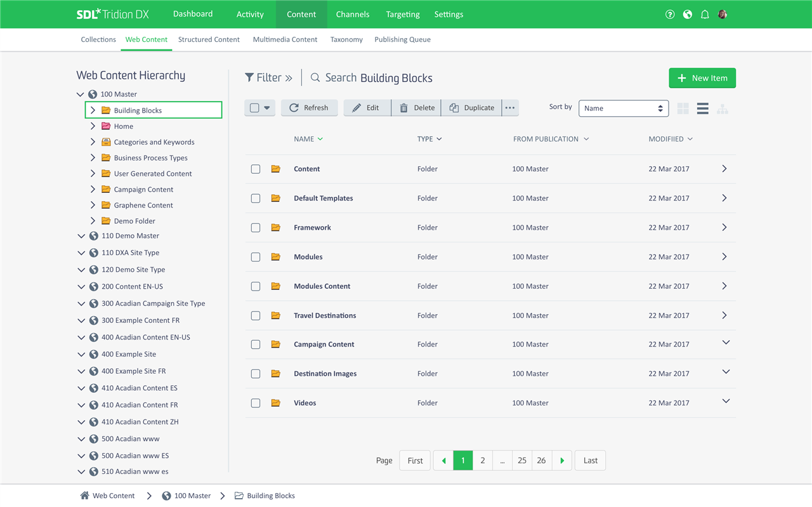
Task: Check the Modules Content row checkbox
Action: tap(256, 286)
